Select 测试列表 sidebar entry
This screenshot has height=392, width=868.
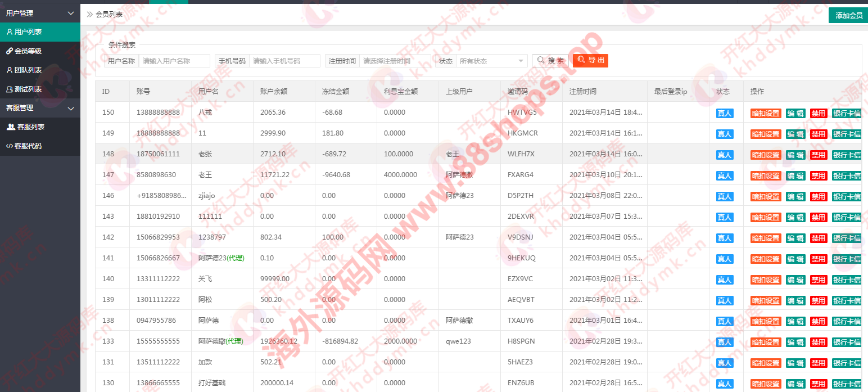point(28,89)
